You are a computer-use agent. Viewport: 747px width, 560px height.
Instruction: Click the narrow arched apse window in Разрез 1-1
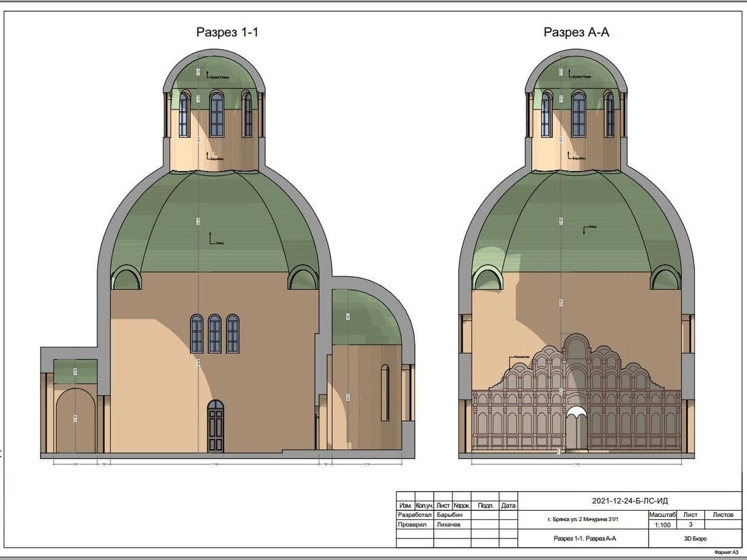point(385,392)
